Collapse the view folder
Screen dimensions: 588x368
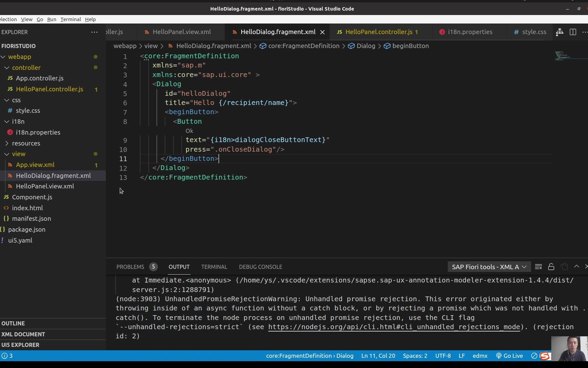(7, 154)
